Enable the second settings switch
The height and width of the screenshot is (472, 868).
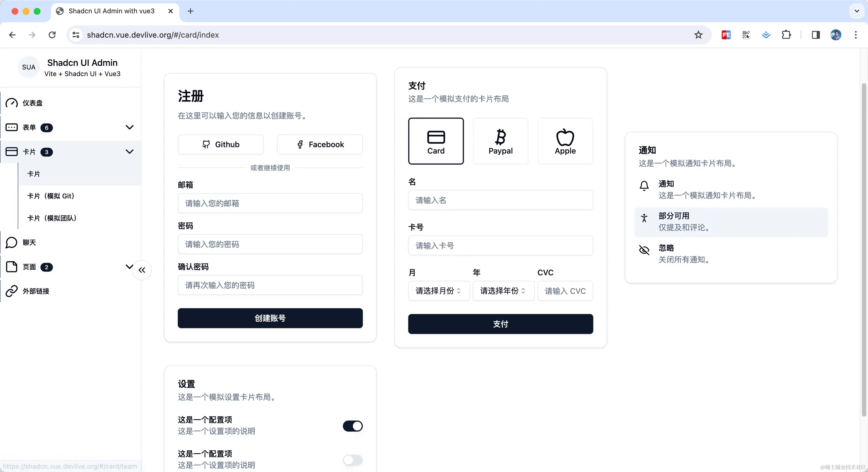352,460
